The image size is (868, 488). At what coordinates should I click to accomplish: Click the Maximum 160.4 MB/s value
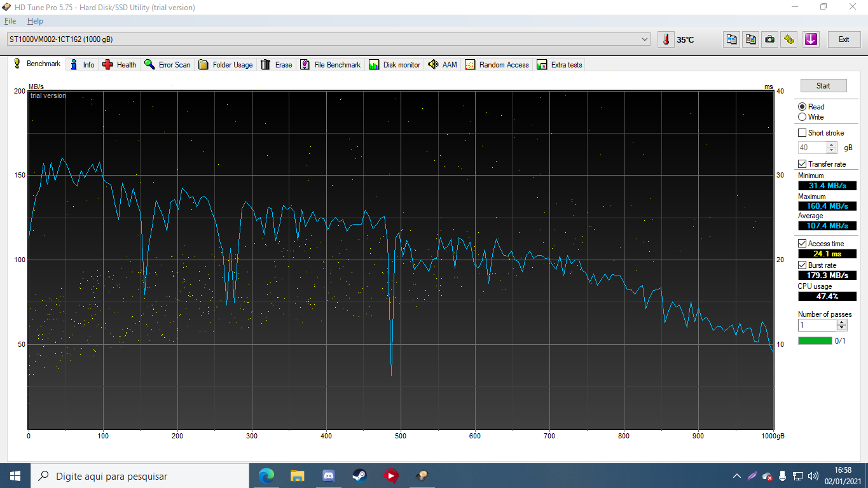point(827,206)
